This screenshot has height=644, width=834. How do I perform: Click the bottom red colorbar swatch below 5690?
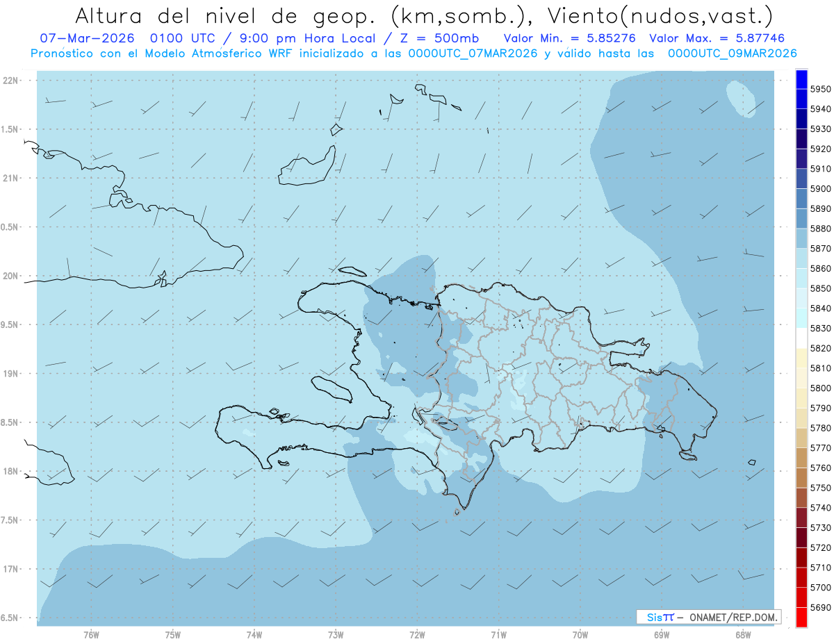801,617
